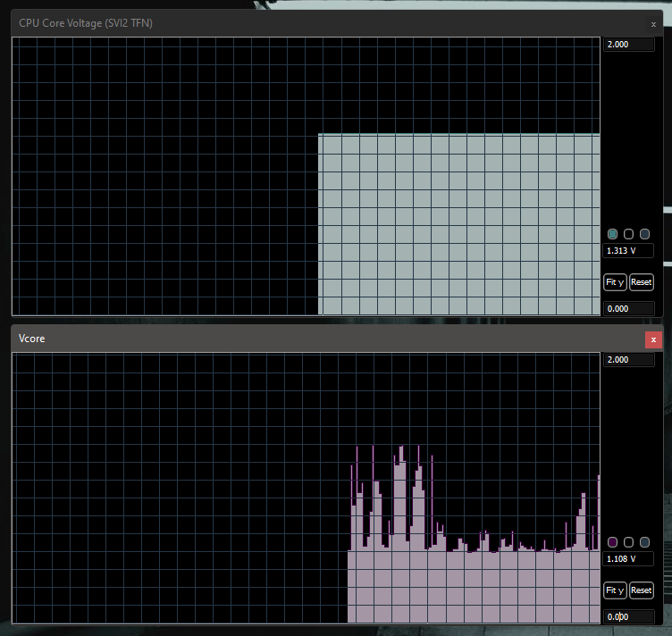This screenshot has height=636, width=672.
Task: Select the empty middle swatch in Vcore window
Action: (628, 542)
